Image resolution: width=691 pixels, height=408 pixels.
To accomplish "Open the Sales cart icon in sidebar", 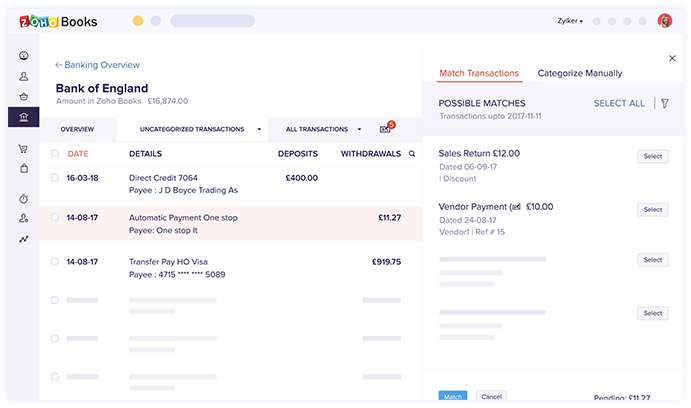I will pos(23,148).
